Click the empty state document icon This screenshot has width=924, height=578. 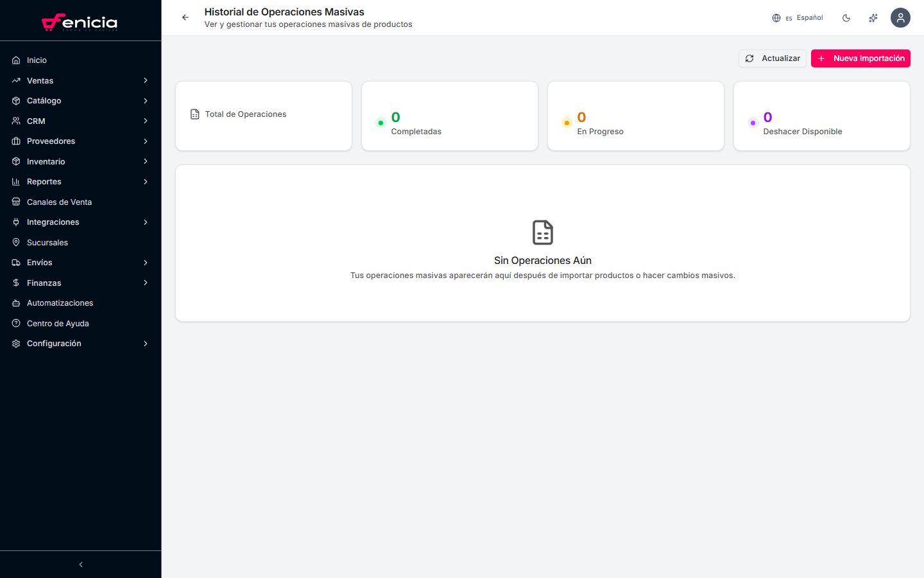coord(543,232)
